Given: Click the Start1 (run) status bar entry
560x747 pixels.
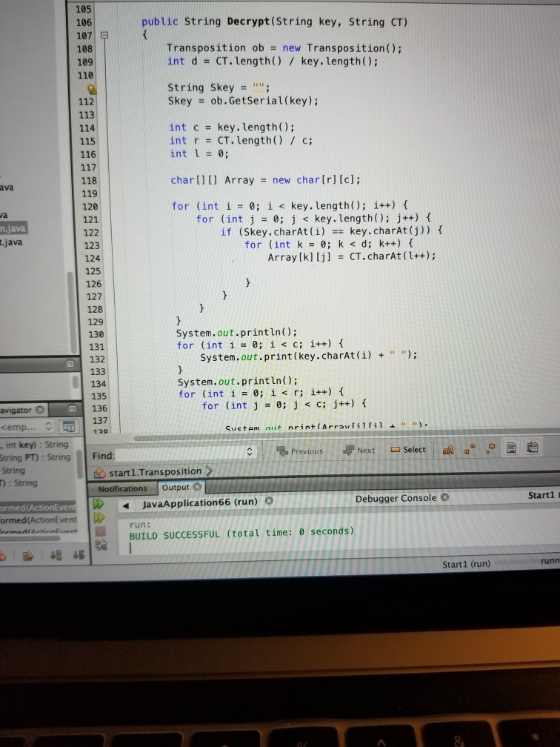Looking at the screenshot, I should pos(466,564).
